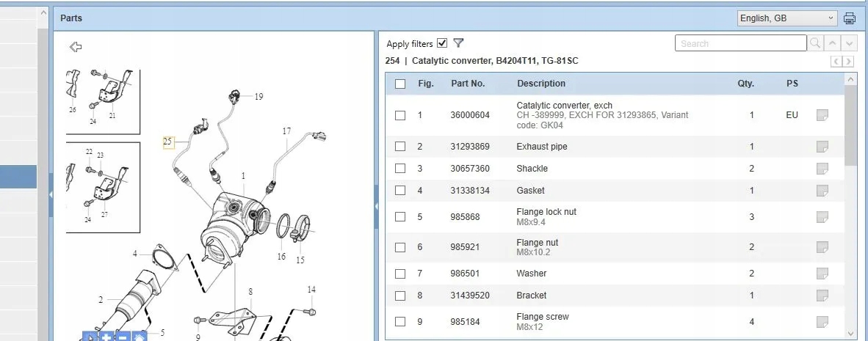Click parts table scrollbar down arrow
The image size is (868, 341).
point(851,333)
